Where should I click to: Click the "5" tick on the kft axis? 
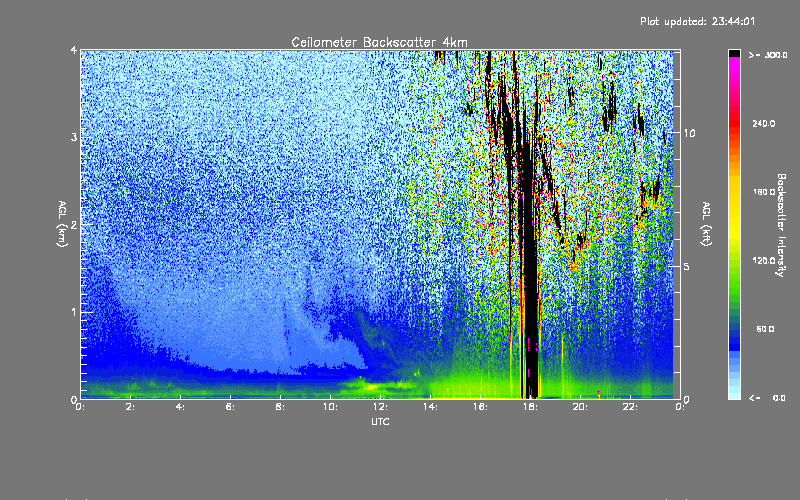pyautogui.click(x=687, y=266)
